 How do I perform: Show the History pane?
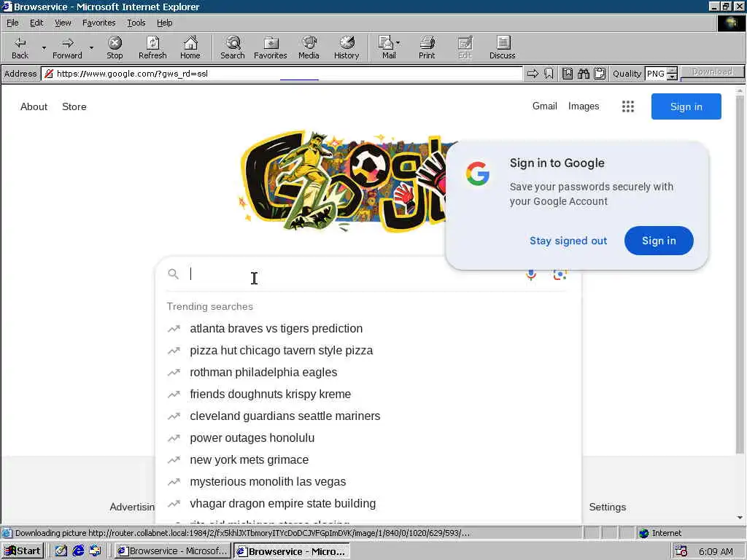click(x=347, y=47)
